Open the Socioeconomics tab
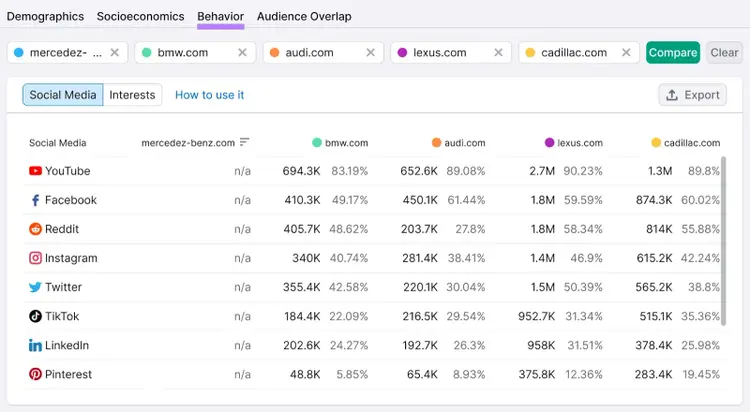Screen dimensions: 750x412 [141, 16]
